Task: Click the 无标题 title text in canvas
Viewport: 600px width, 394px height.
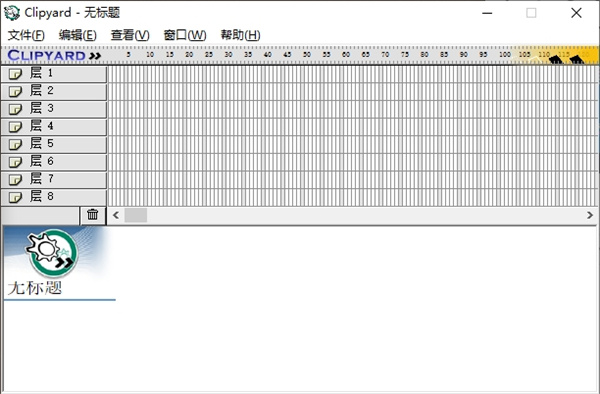Action: [35, 288]
